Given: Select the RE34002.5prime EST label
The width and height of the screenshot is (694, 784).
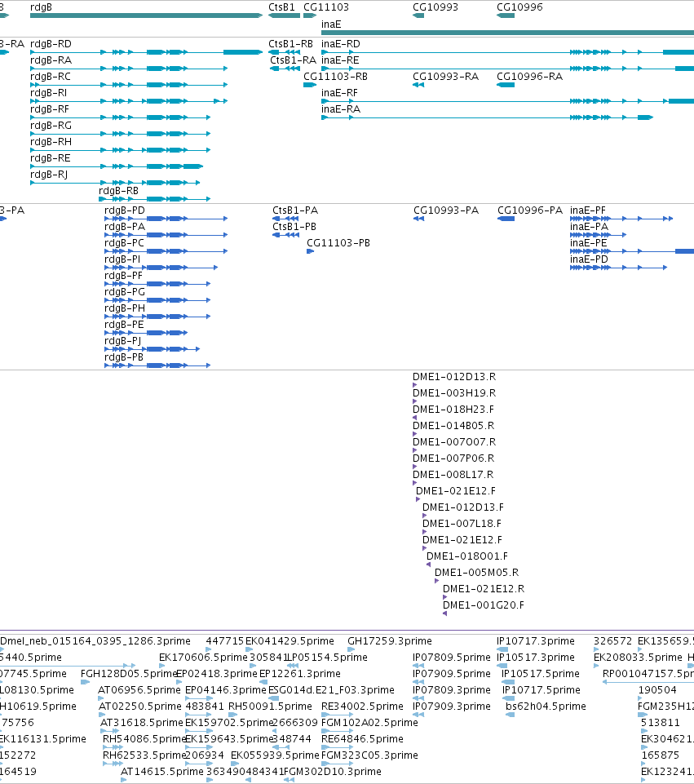Looking at the screenshot, I should click(362, 706).
